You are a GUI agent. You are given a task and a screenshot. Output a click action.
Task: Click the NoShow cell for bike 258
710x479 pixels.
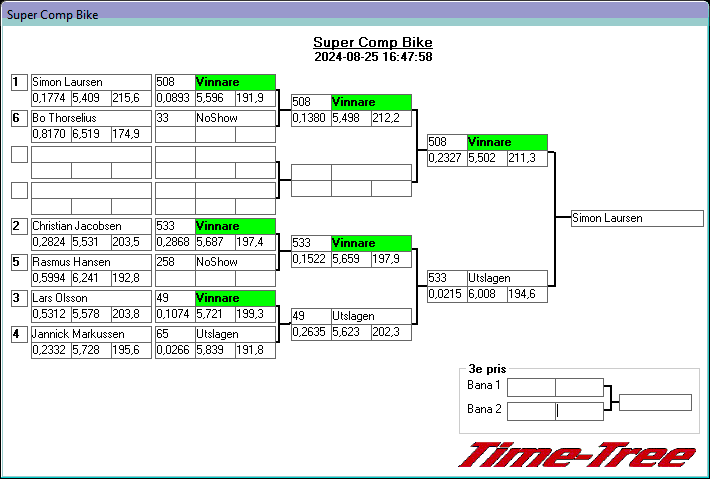click(x=235, y=262)
